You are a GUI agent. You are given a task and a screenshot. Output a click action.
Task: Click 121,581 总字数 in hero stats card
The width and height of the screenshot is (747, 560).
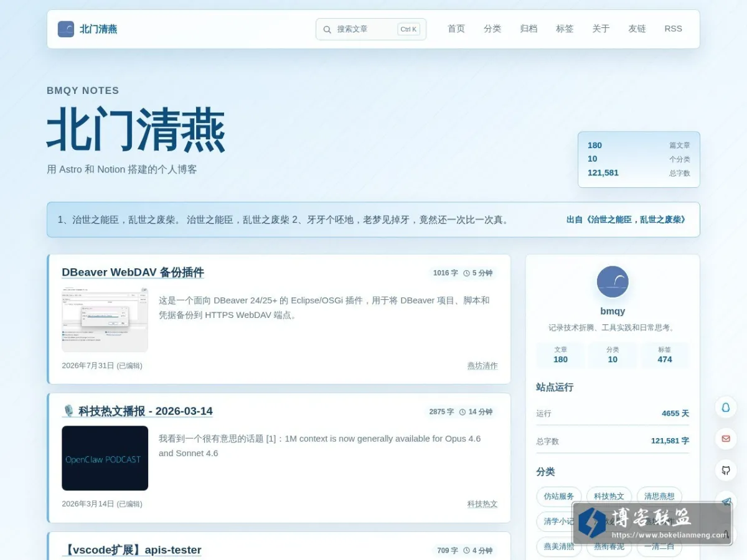[639, 173]
